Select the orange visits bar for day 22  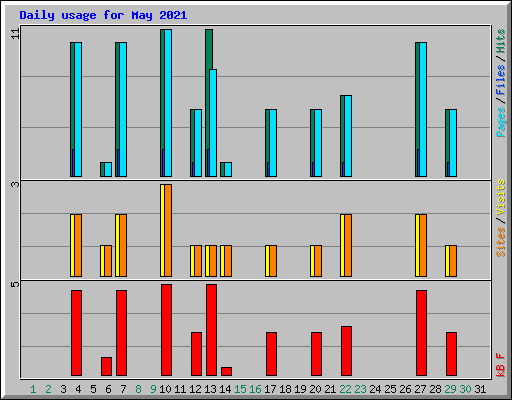point(348,246)
